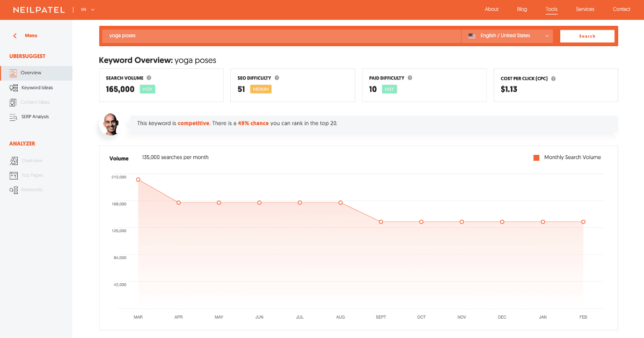The image size is (644, 338).
Task: Open the Blog menu item
Action: [522, 9]
